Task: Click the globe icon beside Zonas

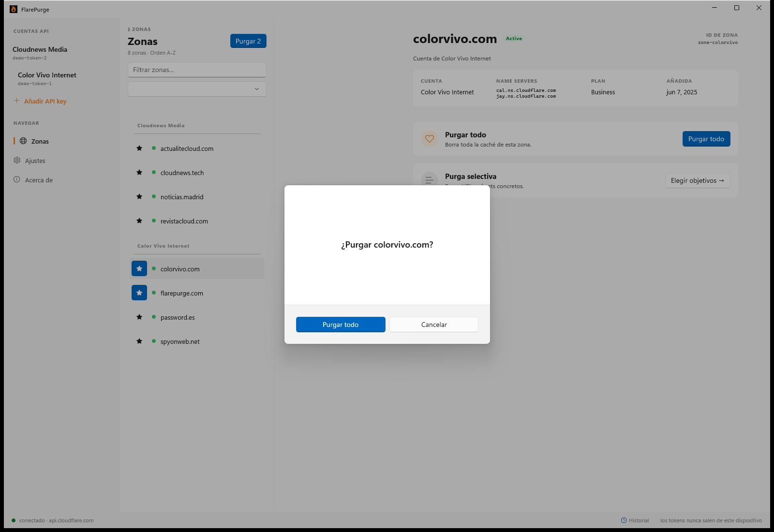Action: click(x=23, y=141)
